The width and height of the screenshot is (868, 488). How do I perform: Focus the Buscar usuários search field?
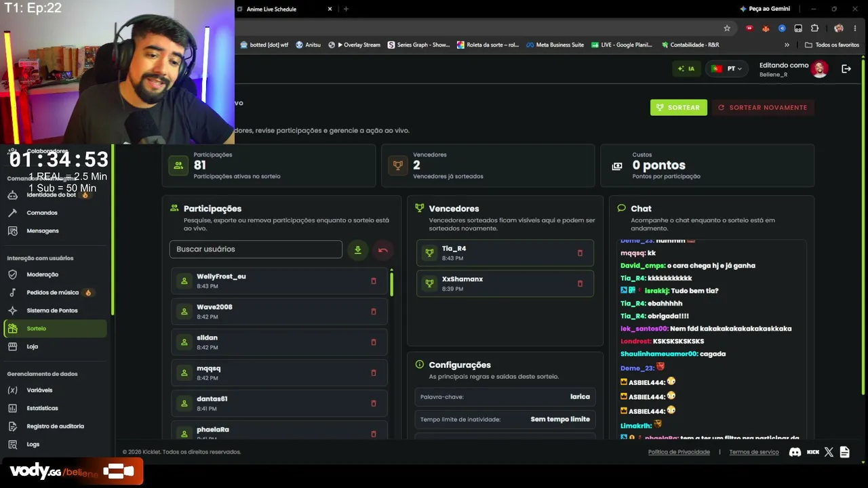256,249
